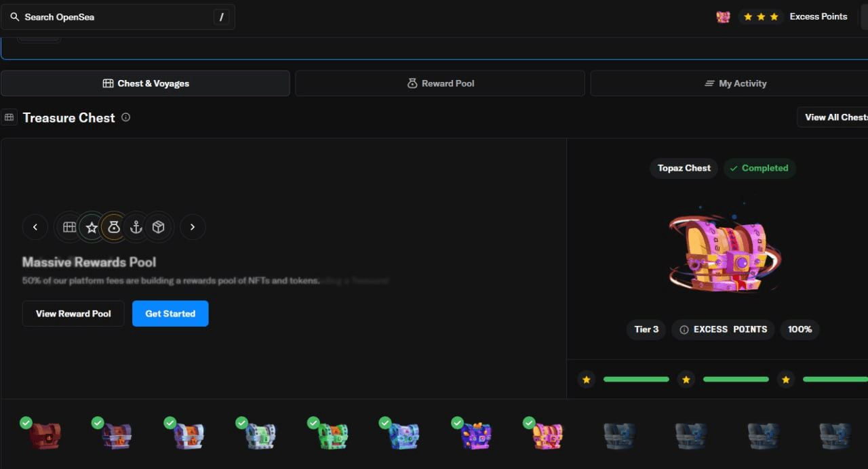Select the dark red chest
The width and height of the screenshot is (868, 469).
tap(45, 436)
